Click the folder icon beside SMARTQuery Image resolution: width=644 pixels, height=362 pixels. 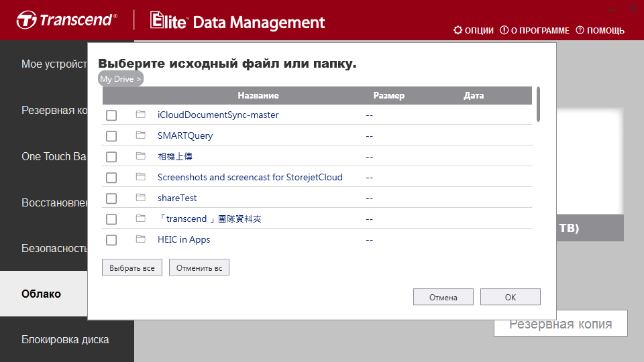click(x=140, y=135)
